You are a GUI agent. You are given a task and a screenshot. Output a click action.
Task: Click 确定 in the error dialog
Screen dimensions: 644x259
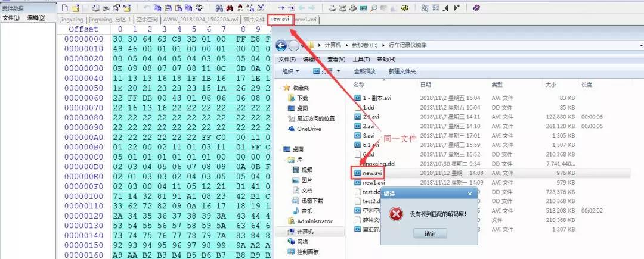(x=429, y=233)
